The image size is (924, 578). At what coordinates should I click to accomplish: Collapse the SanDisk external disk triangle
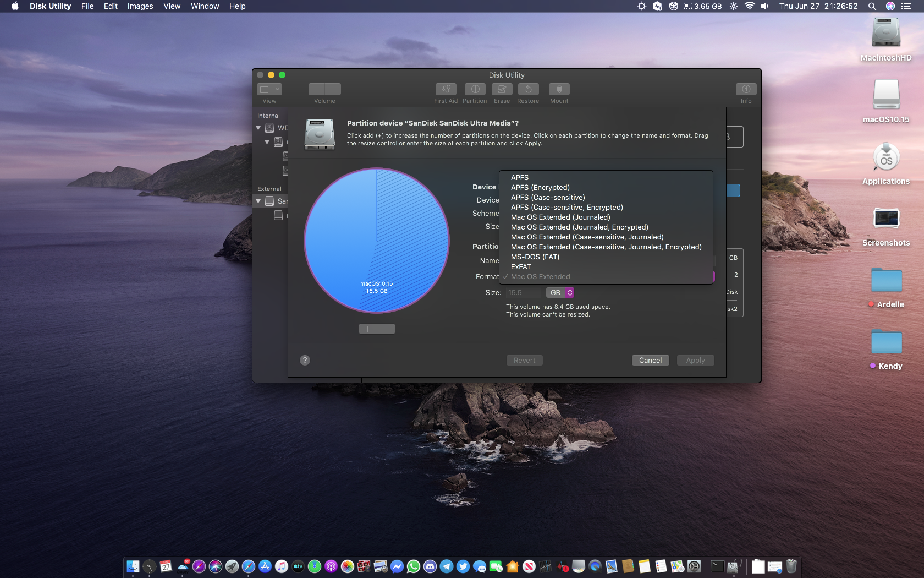coord(258,201)
